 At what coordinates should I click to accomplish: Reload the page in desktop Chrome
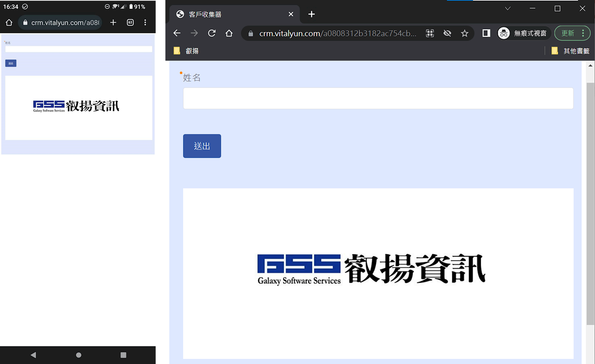tap(212, 33)
